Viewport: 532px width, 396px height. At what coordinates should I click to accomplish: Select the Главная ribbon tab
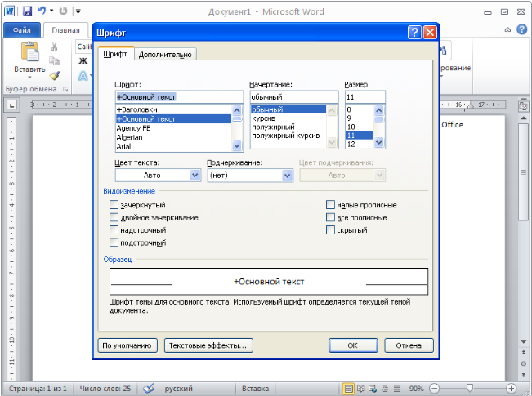[65, 30]
